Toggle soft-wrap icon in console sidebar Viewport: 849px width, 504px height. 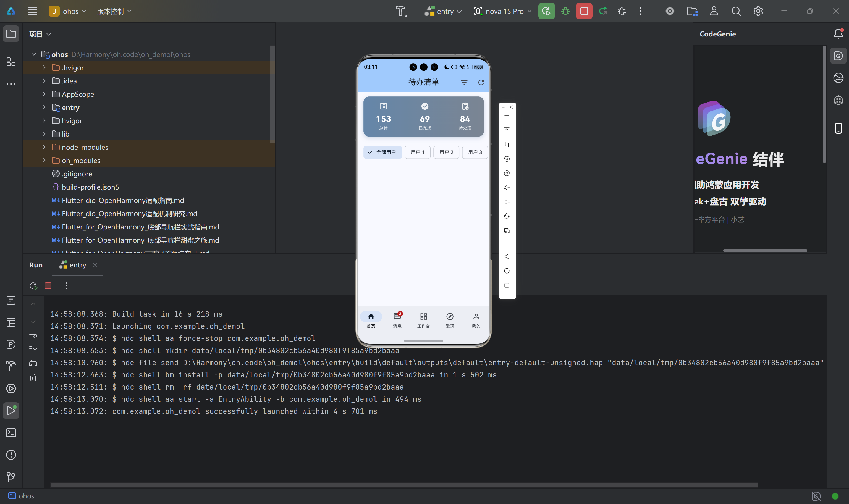[x=33, y=335]
